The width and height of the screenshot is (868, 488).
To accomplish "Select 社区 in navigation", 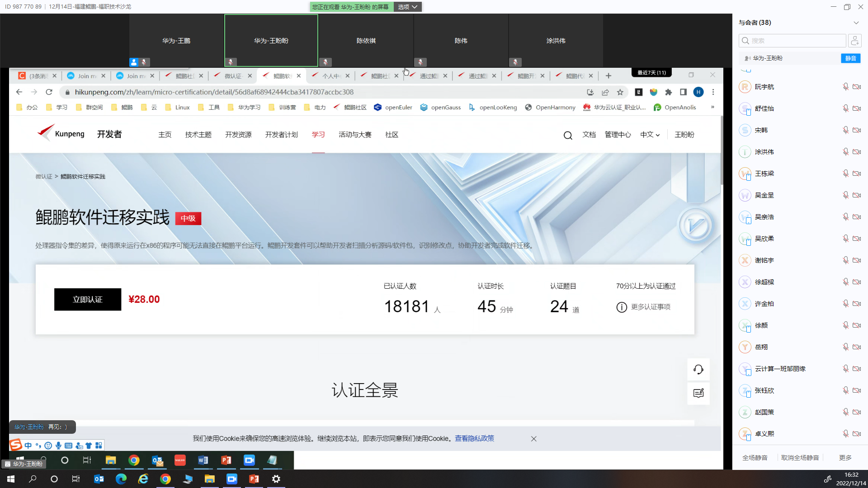I will coord(392,135).
